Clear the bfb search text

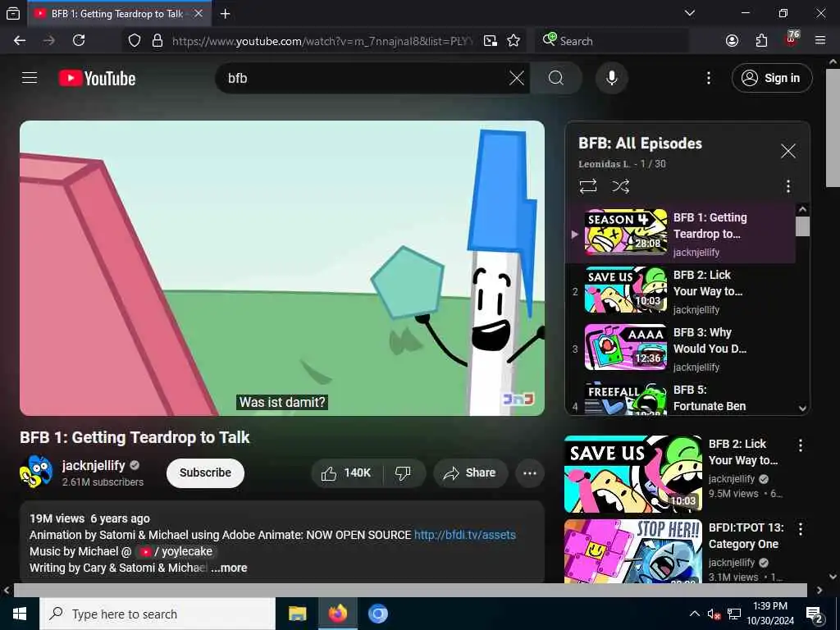pyautogui.click(x=517, y=78)
